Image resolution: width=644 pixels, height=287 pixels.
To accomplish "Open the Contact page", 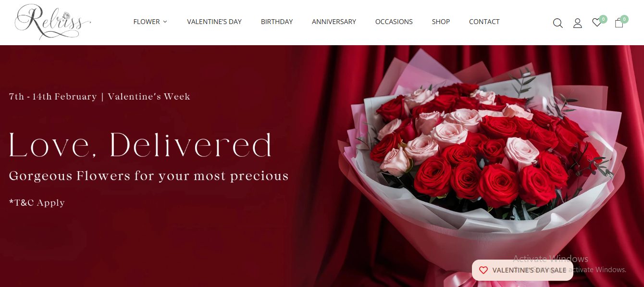I will pos(484,22).
